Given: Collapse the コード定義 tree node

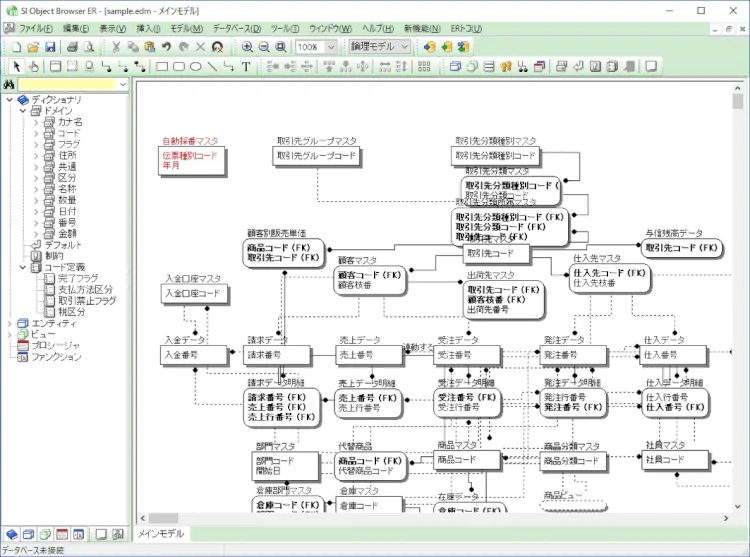Looking at the screenshot, I should click(x=22, y=267).
